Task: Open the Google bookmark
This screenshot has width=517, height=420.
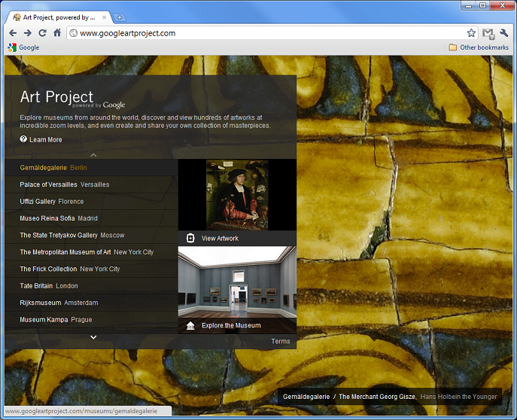Action: 24,47
